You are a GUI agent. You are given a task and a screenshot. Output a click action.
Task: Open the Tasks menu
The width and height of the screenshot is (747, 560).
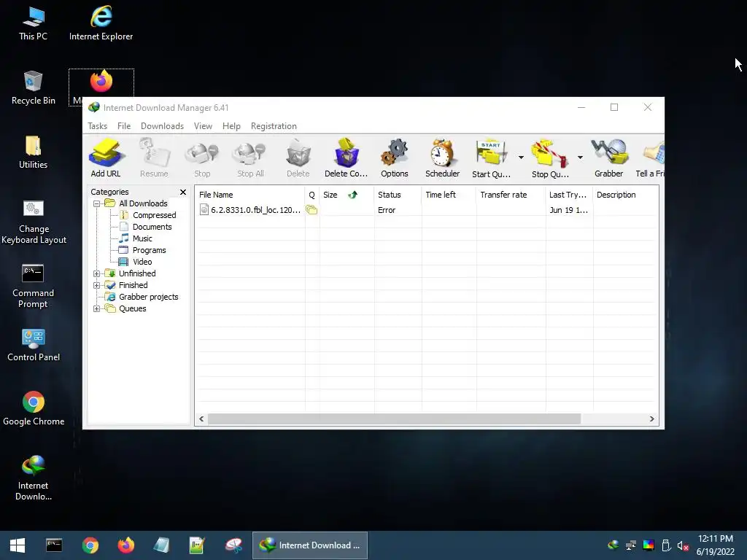(x=97, y=126)
